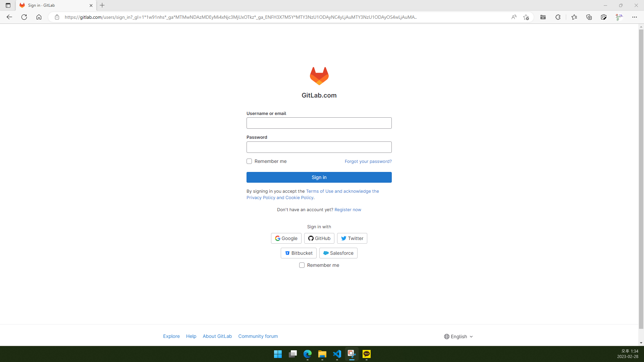
Task: Click the Sign in button
Action: (x=319, y=177)
